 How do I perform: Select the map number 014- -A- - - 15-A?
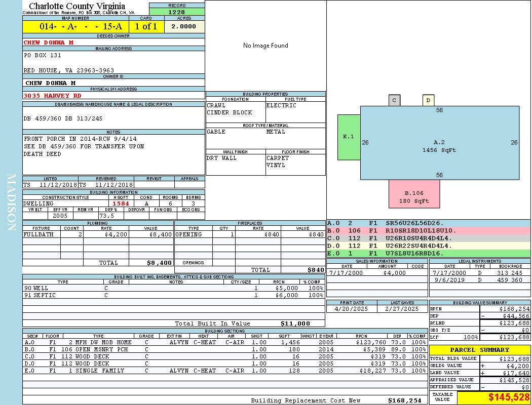(81, 26)
